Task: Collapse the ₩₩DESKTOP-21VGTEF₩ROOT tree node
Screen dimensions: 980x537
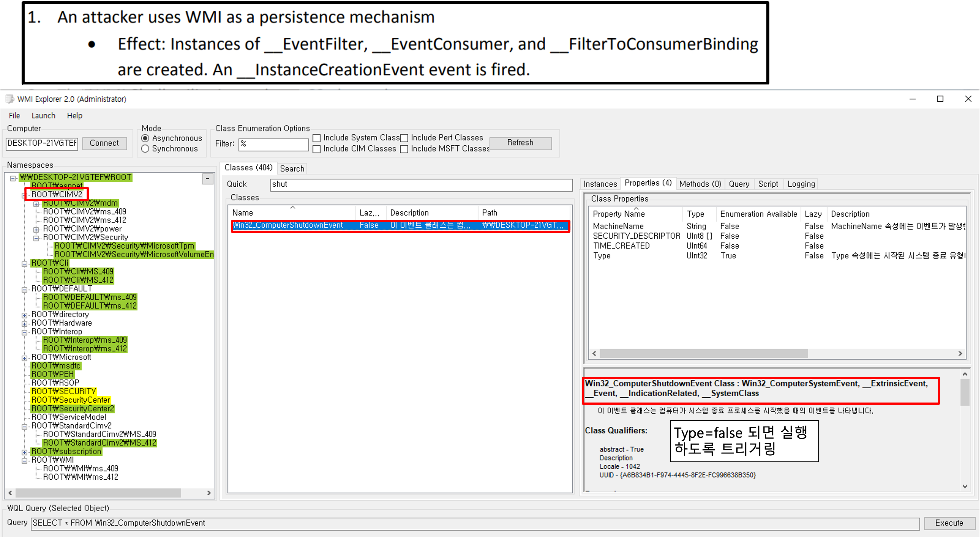Action: pos(13,178)
